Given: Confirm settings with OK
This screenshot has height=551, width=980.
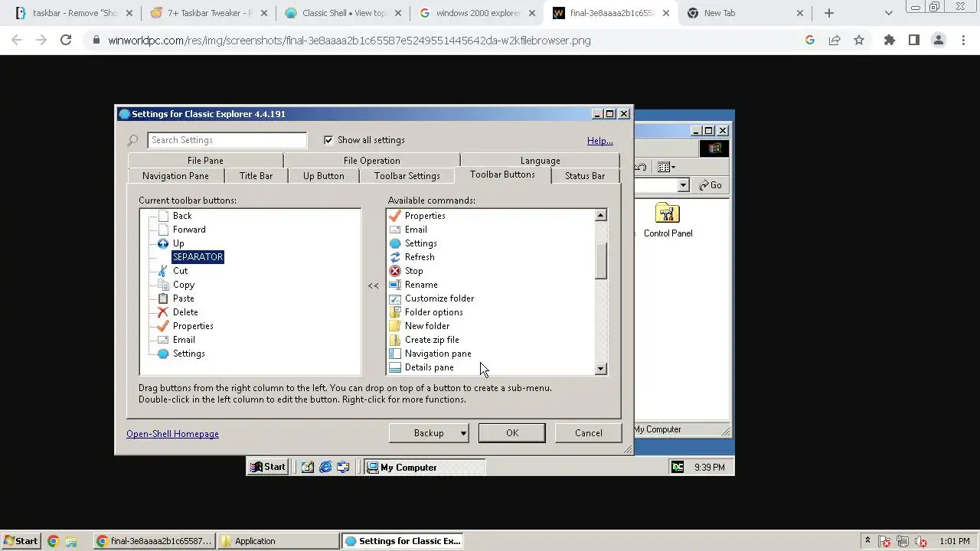Looking at the screenshot, I should pos(512,433).
